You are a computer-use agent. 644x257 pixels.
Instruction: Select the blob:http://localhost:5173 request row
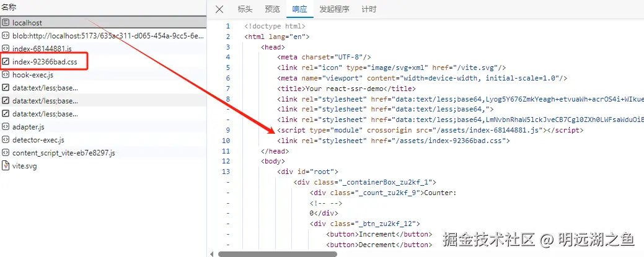click(103, 36)
